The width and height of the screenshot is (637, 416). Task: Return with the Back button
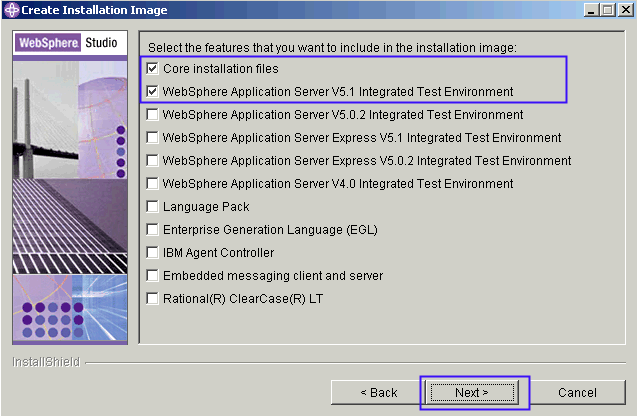pyautogui.click(x=378, y=392)
